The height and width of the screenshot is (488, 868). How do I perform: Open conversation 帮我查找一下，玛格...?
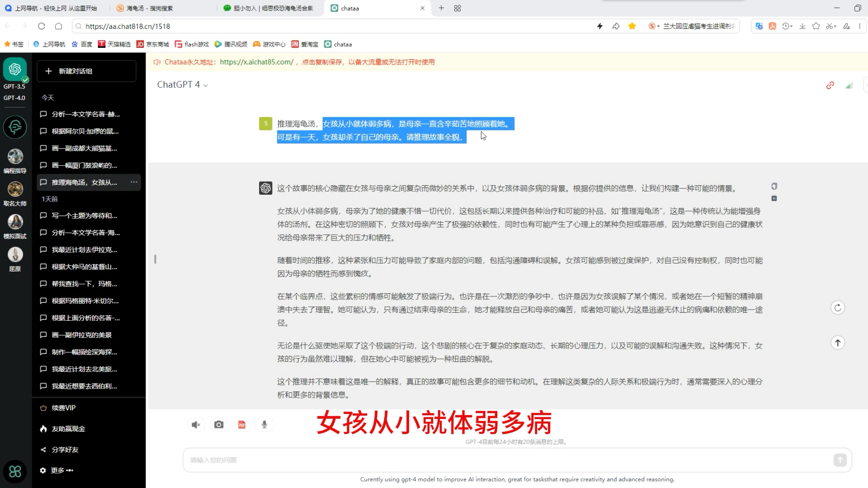[89, 284]
